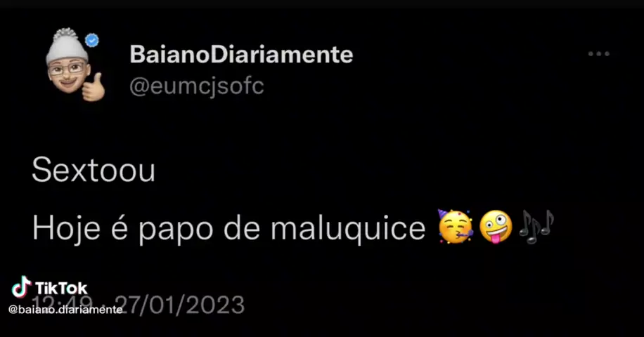Click the party face emoji
The image size is (644, 337).
tap(455, 227)
